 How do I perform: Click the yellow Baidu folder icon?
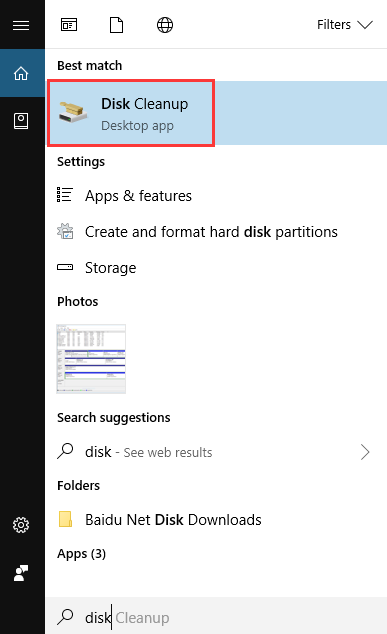[65, 519]
